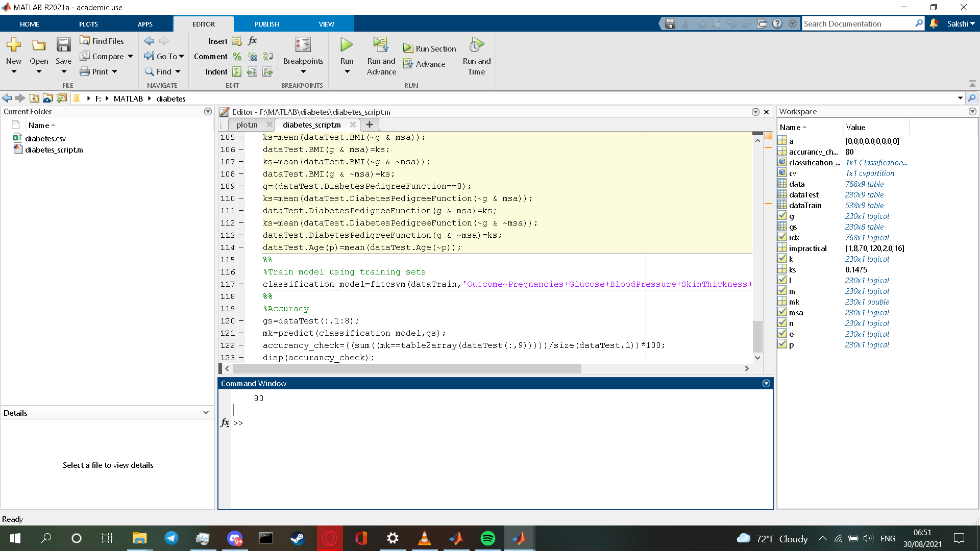The height and width of the screenshot is (551, 980).
Task: Apply smart indent with the indent icon
Action: click(x=237, y=71)
